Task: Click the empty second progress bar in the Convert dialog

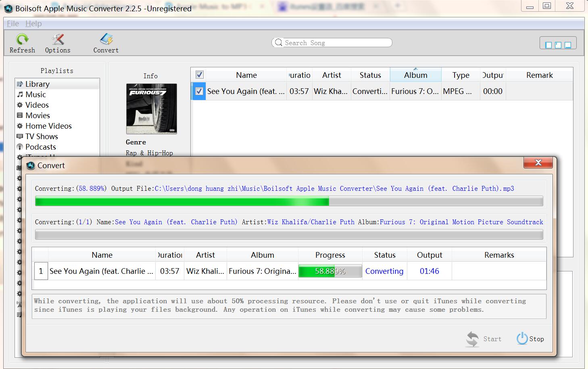Action: (x=289, y=234)
